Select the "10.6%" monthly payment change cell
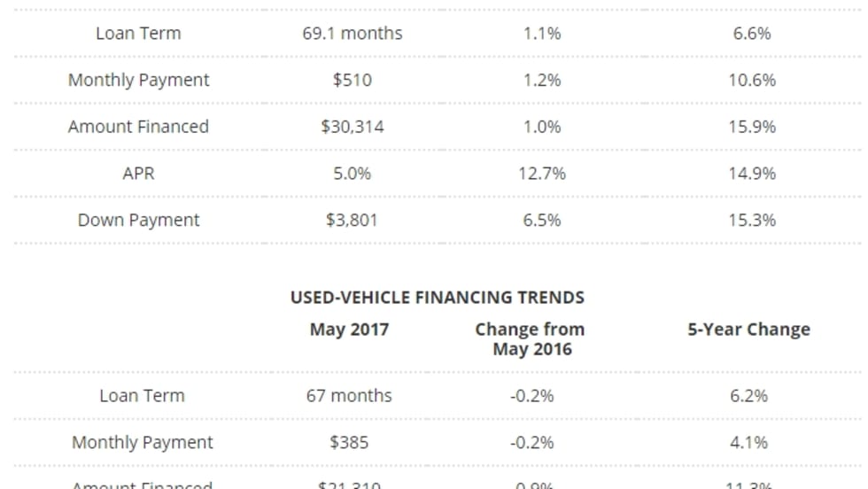Image resolution: width=868 pixels, height=489 pixels. point(751,80)
